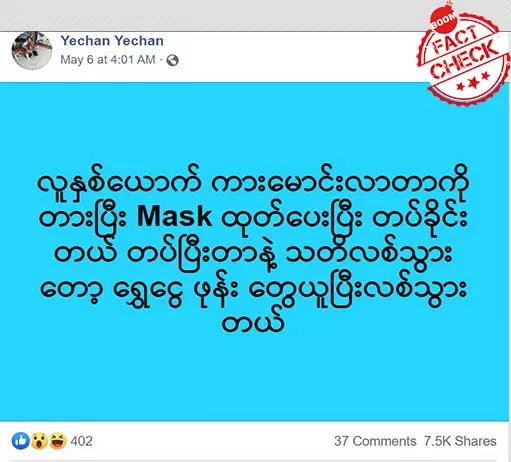Open the May 6 at 4:01 AM timestamp
511x462 pixels.
108,60
